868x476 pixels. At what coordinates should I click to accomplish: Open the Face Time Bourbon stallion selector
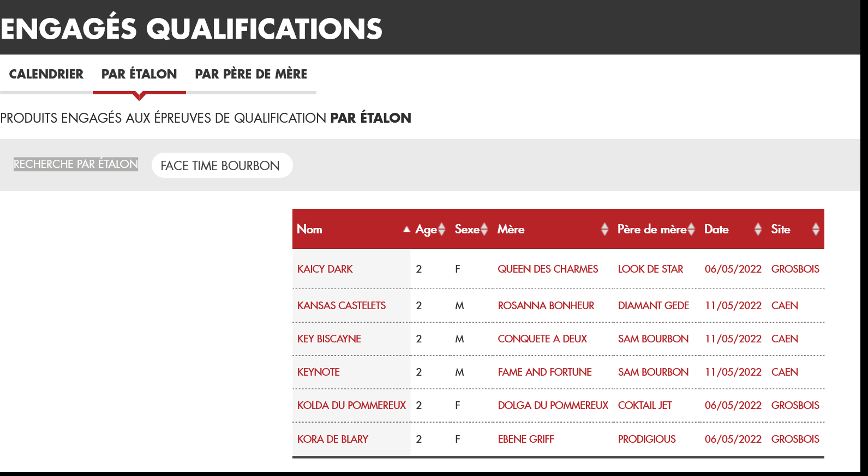point(222,166)
